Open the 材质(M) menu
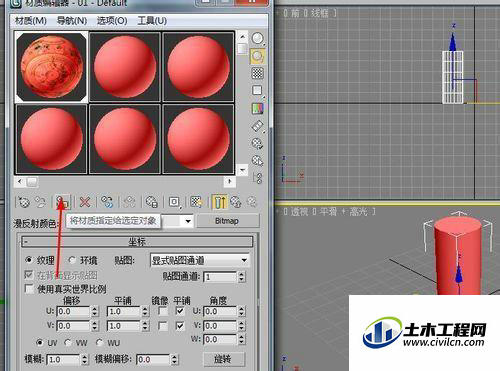 pos(31,21)
